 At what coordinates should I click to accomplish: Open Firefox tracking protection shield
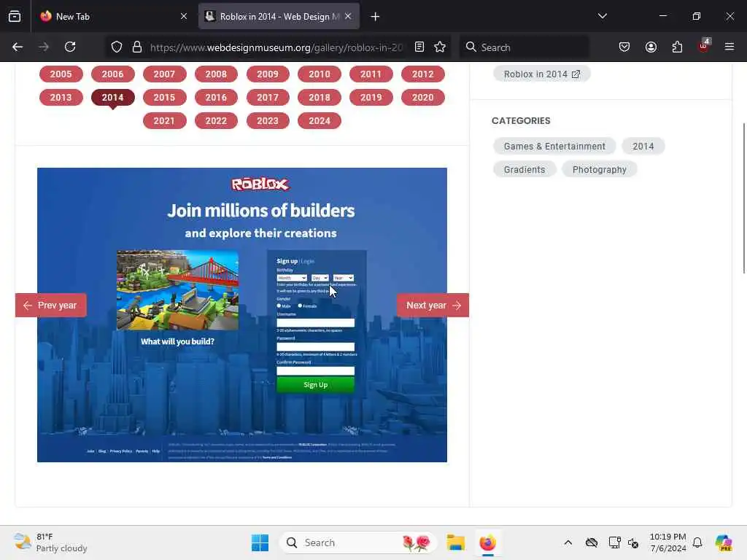[x=117, y=47]
